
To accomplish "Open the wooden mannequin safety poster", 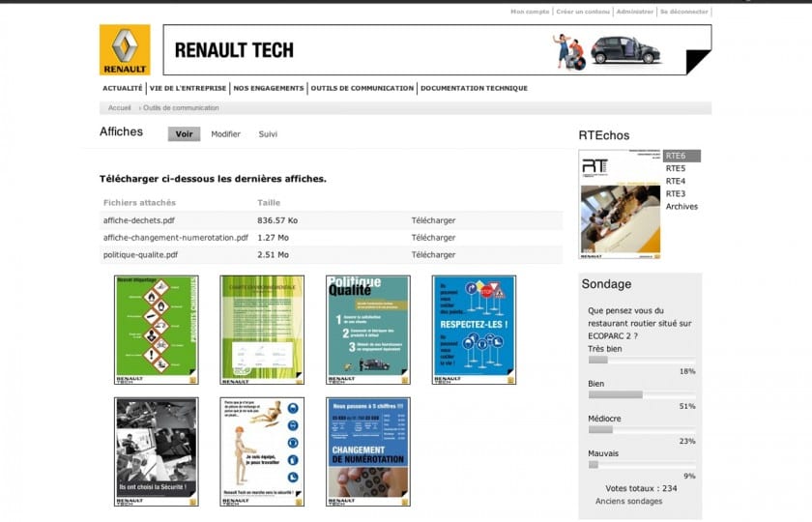I will [262, 451].
